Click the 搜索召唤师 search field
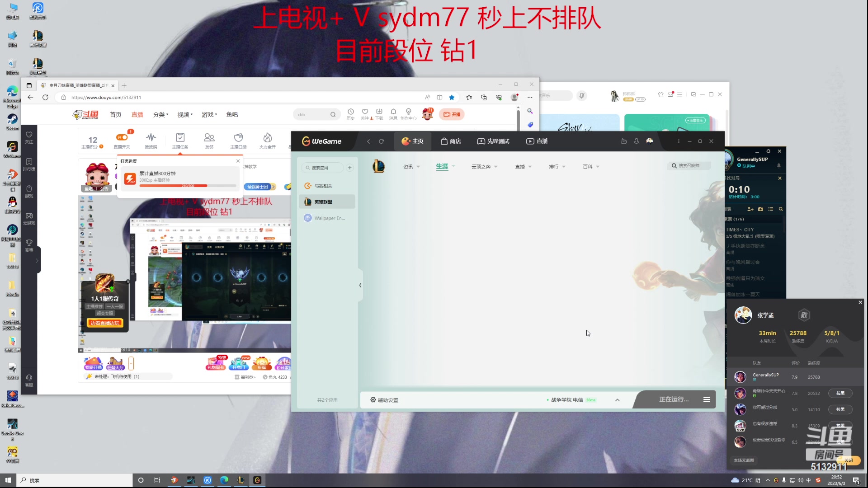Image resolution: width=868 pixels, height=488 pixels. (x=689, y=166)
